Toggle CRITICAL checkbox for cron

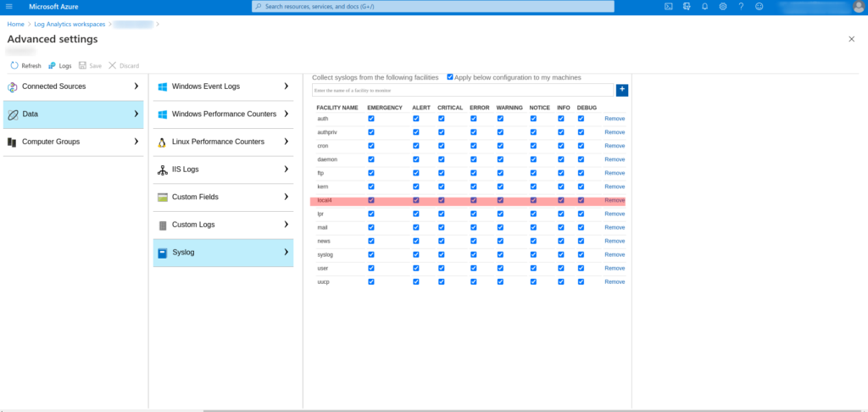[x=441, y=146]
